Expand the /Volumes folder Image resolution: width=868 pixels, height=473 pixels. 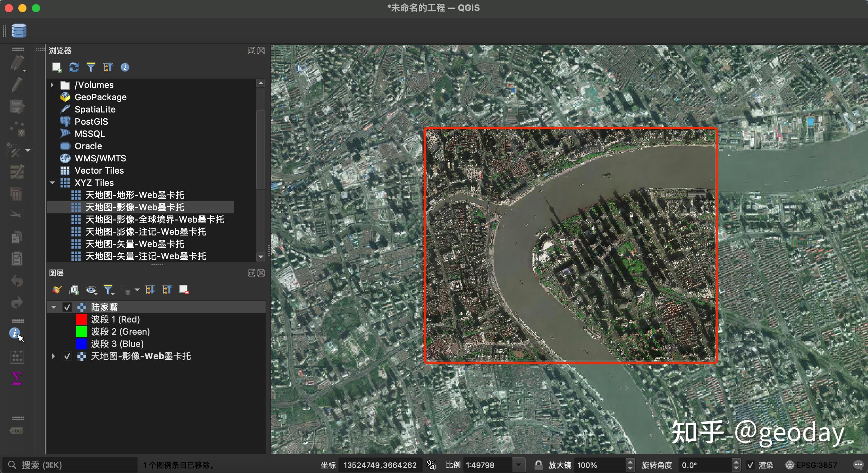52,85
